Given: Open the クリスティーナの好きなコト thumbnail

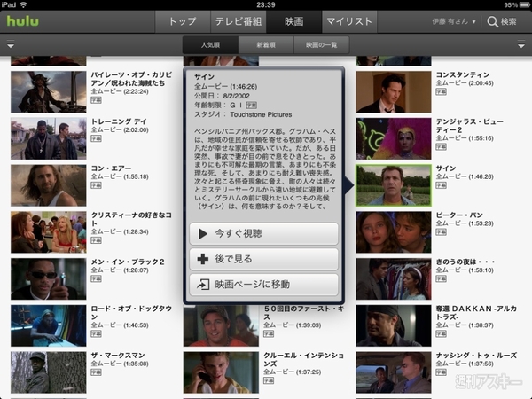Looking at the screenshot, I should pyautogui.click(x=49, y=232).
